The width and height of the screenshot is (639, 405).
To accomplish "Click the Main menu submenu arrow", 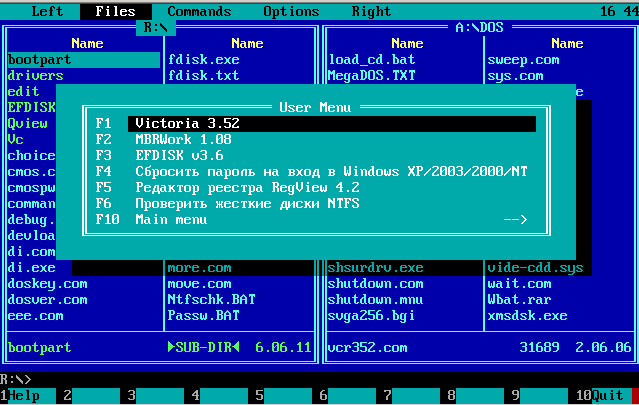I will click(x=516, y=220).
